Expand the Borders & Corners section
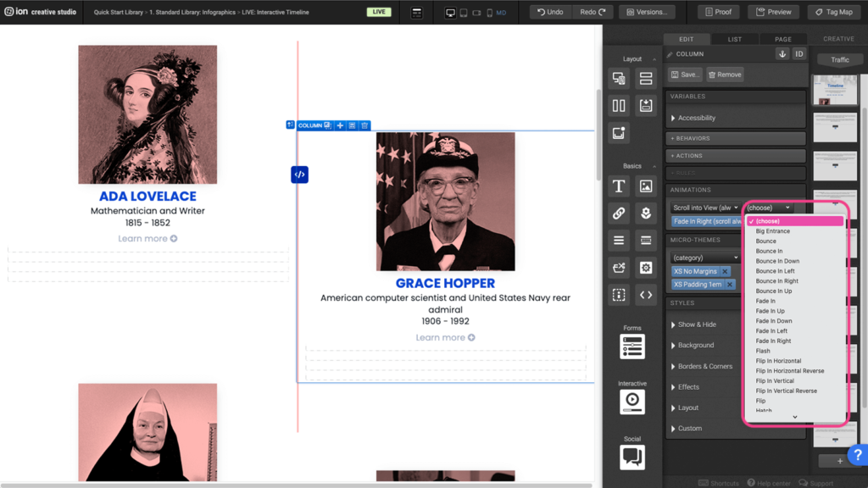The width and height of the screenshot is (868, 488). (x=701, y=366)
